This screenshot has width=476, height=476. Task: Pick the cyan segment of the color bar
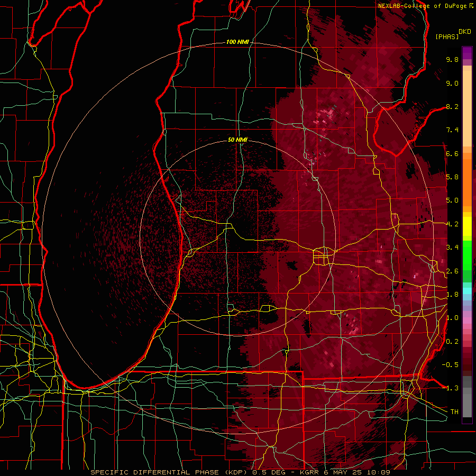(467, 290)
